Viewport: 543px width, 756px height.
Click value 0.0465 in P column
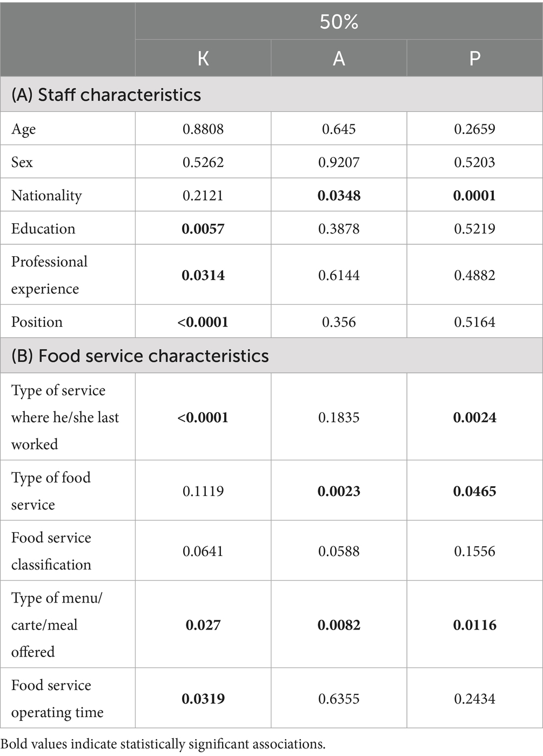pyautogui.click(x=474, y=491)
